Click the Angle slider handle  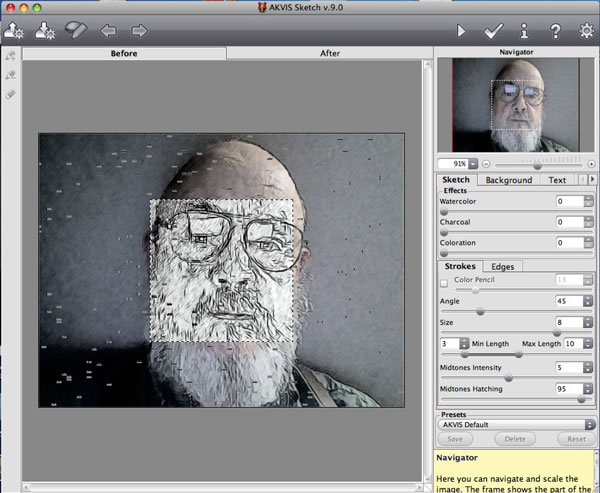pos(480,312)
